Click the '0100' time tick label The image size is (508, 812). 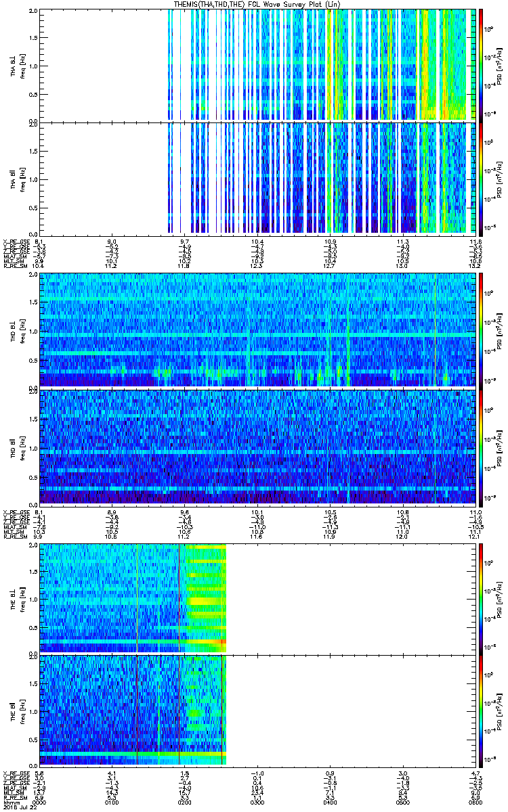(112, 801)
